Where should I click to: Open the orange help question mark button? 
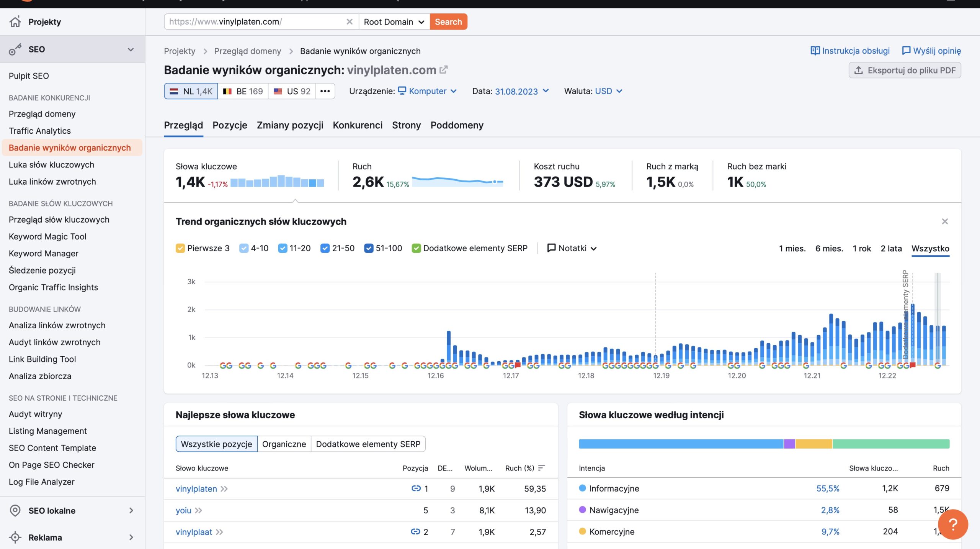pyautogui.click(x=953, y=524)
